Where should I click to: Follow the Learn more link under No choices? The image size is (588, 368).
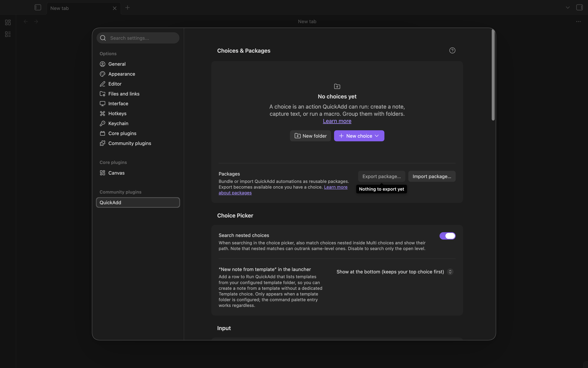(337, 121)
